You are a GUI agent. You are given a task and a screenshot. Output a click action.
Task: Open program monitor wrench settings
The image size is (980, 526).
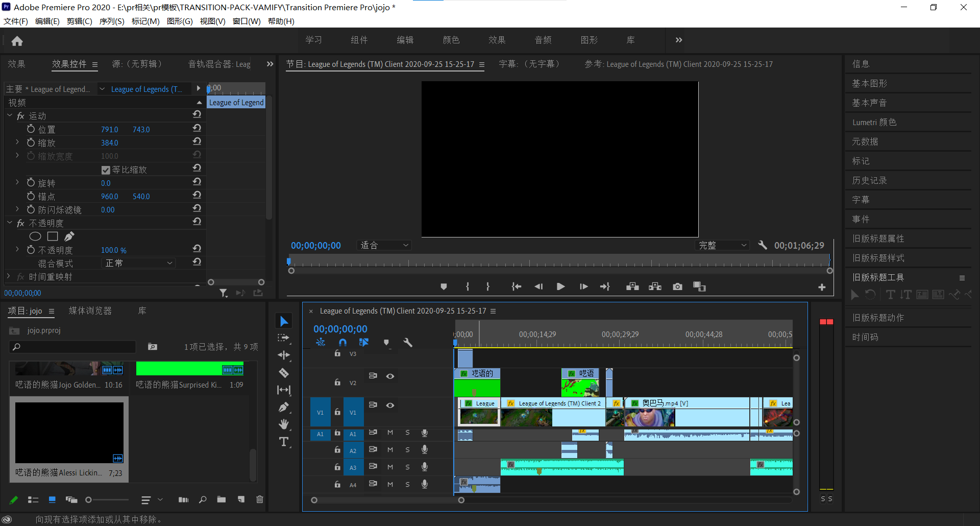[x=763, y=245]
